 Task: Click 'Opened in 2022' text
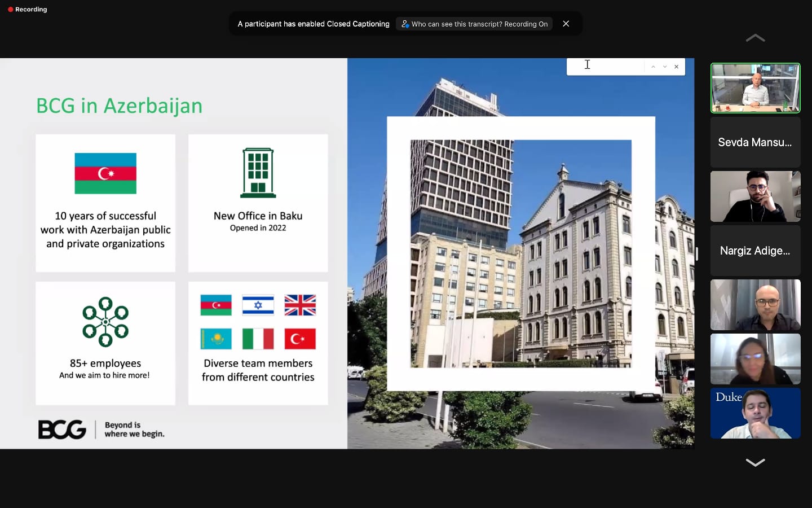click(x=258, y=228)
